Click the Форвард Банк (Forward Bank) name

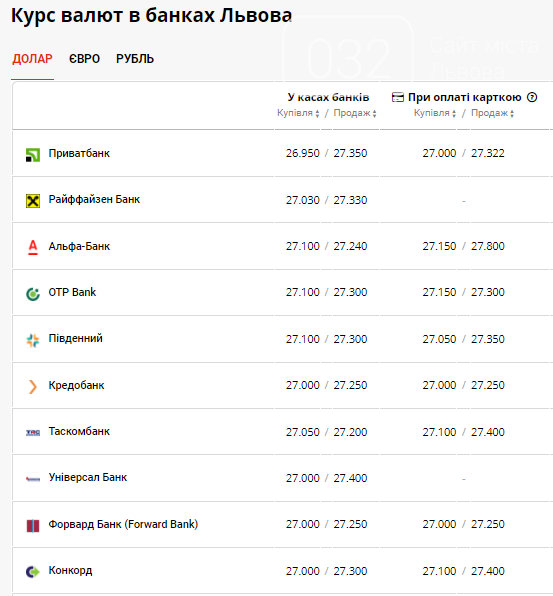pyautogui.click(x=123, y=524)
